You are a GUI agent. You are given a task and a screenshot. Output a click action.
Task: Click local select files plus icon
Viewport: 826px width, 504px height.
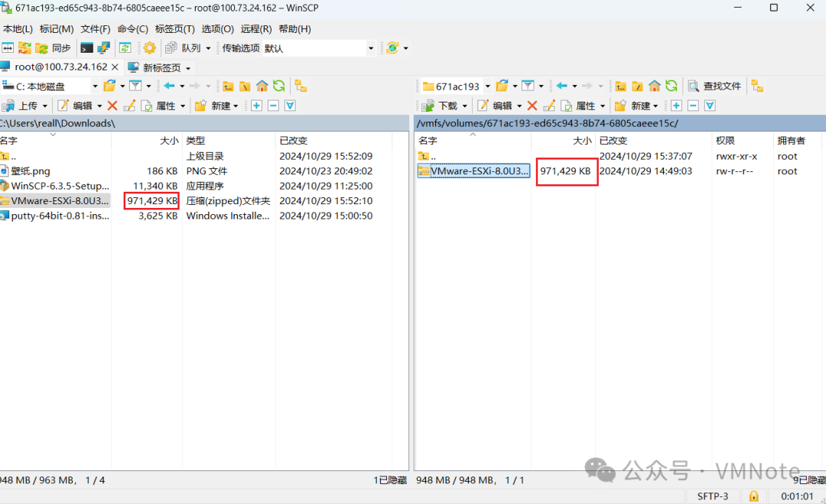(256, 106)
